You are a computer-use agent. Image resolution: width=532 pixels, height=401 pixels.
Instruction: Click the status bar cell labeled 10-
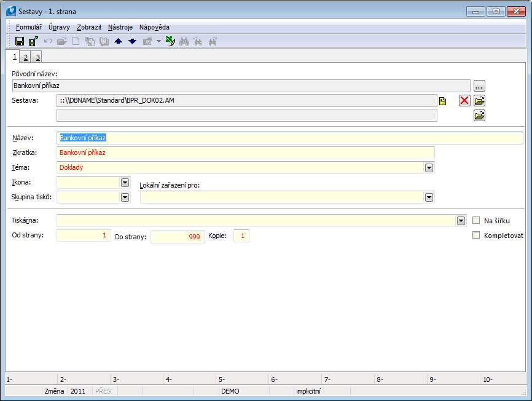(504, 379)
